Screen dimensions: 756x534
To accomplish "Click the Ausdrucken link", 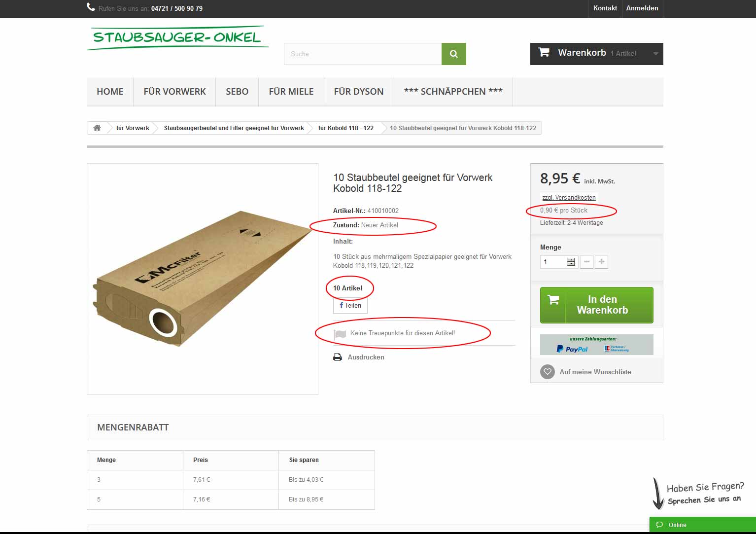I will pos(366,357).
